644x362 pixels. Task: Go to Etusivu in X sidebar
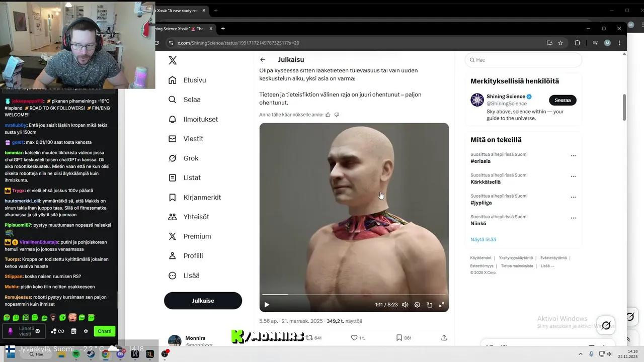point(188,80)
